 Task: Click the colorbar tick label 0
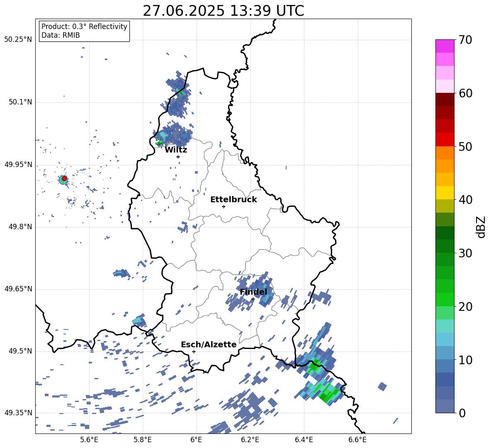pos(462,413)
